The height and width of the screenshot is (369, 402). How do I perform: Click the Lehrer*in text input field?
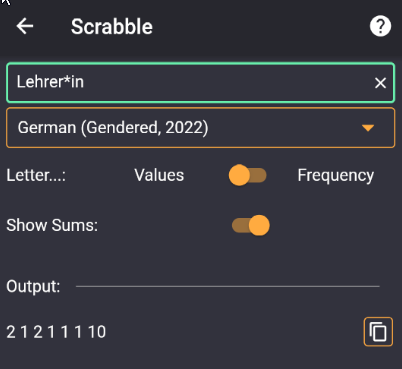[x=201, y=82]
